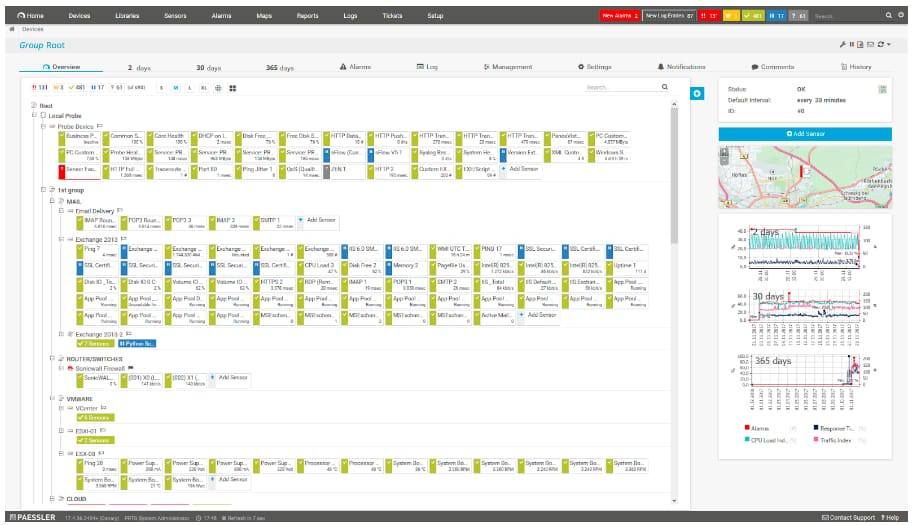The width and height of the screenshot is (914, 525).
Task: Switch to the tree map view icon
Action: 233,88
